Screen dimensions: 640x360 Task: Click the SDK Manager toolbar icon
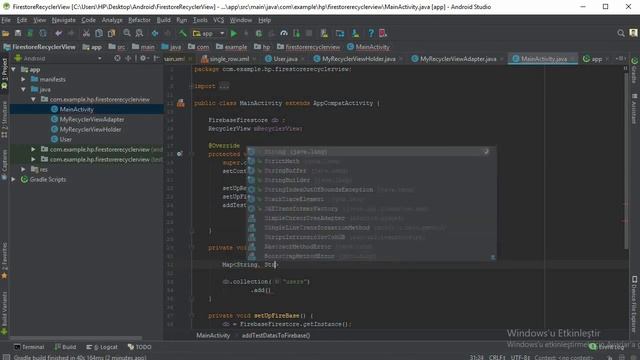click(356, 33)
